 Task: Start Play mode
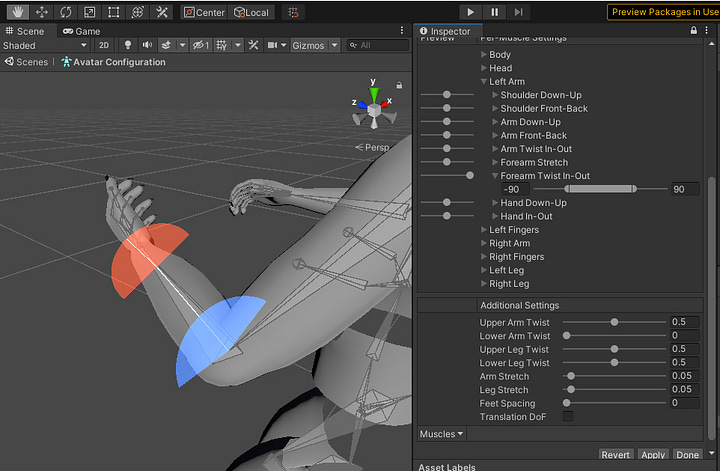(470, 12)
